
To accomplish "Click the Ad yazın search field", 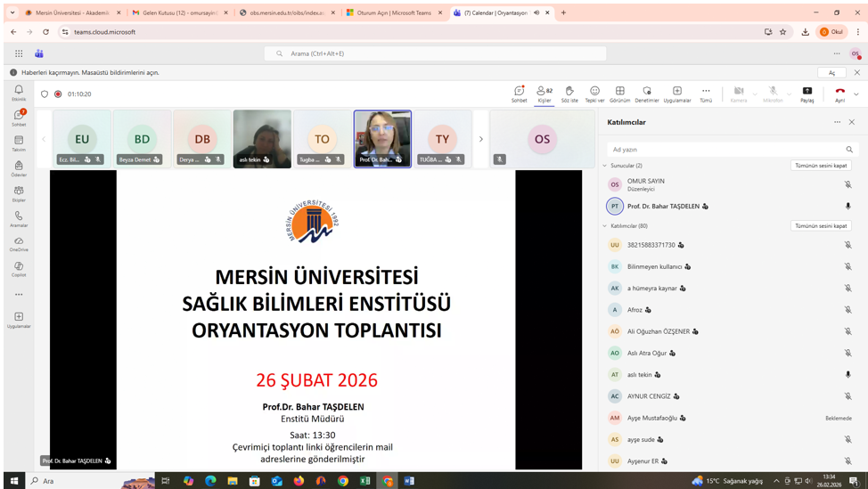I will tap(724, 150).
